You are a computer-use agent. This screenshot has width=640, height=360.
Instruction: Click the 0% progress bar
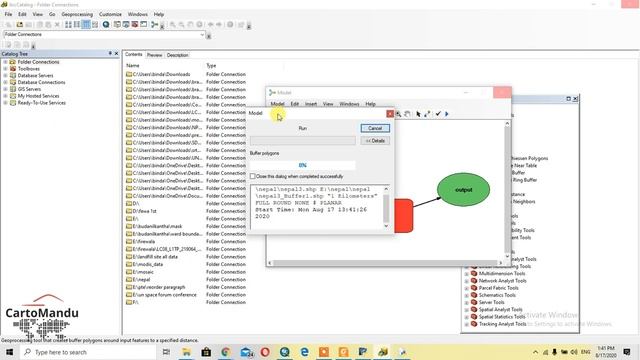302,165
